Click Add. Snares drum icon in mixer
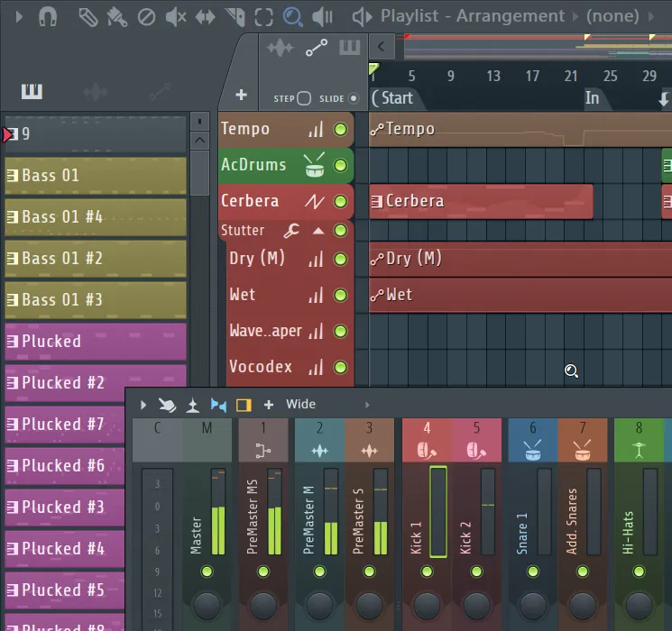672x631 pixels. point(583,450)
